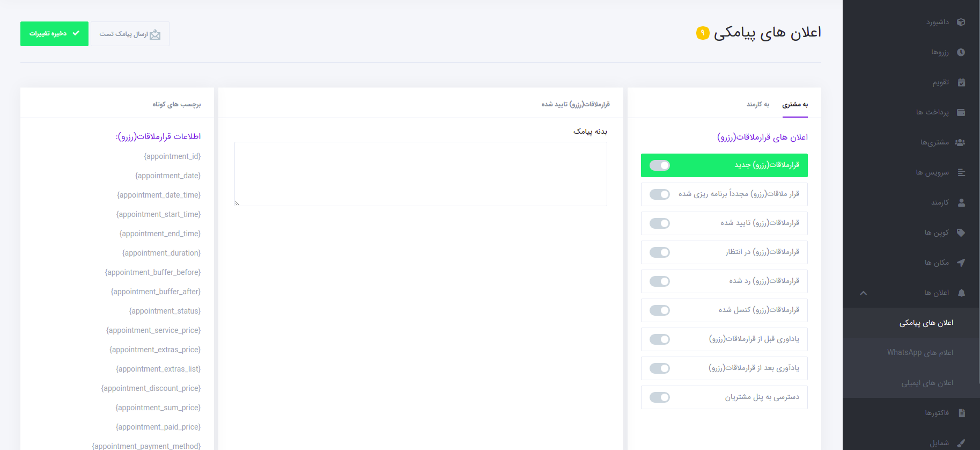Click the {appointment_id} shortcode
Image resolution: width=980 pixels, height=450 pixels.
point(172,156)
